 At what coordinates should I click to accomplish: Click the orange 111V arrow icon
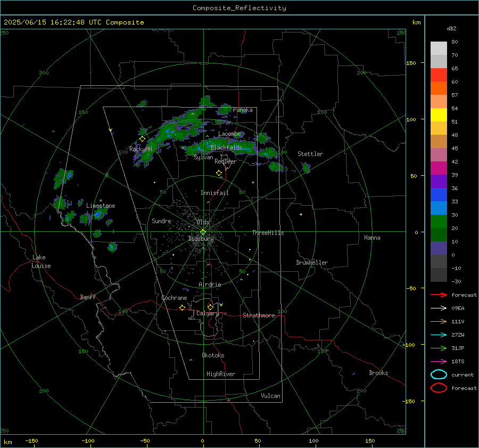439,321
